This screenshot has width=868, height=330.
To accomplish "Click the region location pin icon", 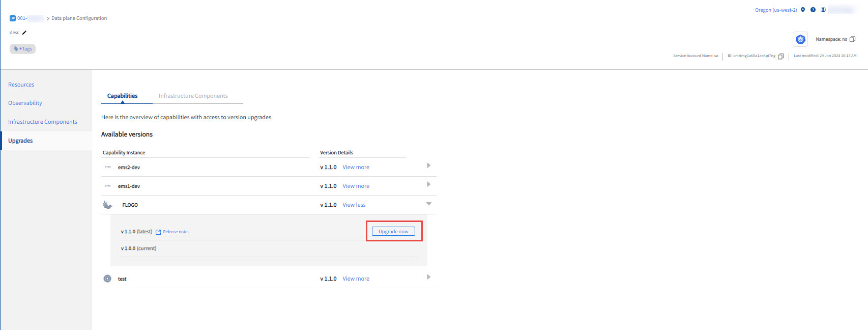I will [x=803, y=10].
